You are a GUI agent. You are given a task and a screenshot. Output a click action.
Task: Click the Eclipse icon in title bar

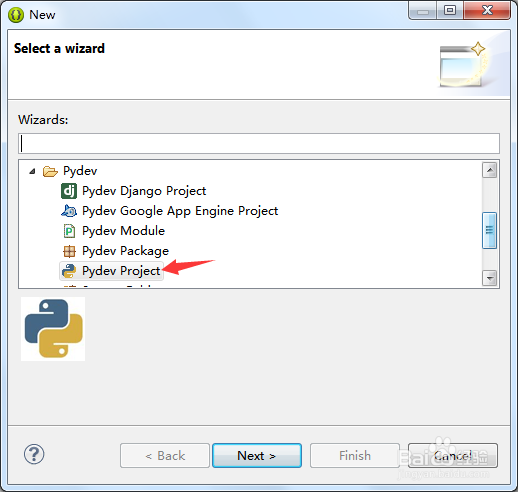point(16,15)
